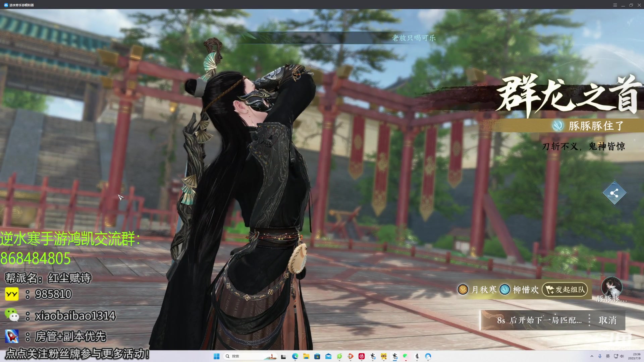Open the Windows Start menu
Viewport: 644px width, 362px height.
coord(216,356)
